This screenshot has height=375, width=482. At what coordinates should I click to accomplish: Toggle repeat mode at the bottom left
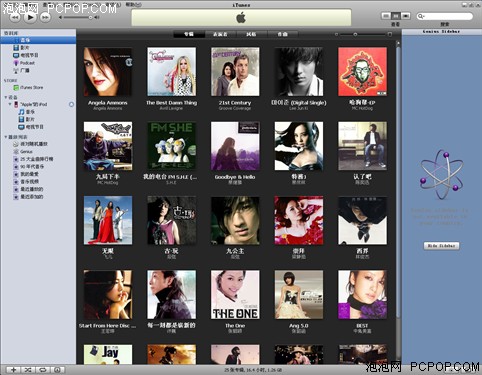pos(43,370)
